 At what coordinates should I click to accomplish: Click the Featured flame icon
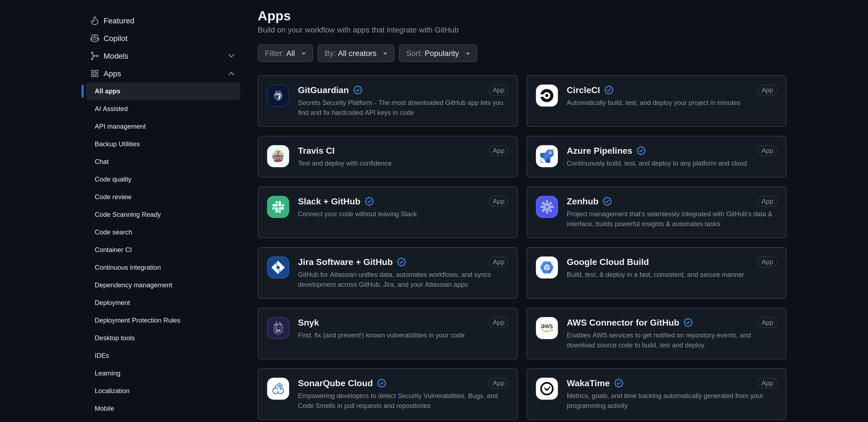tap(95, 21)
